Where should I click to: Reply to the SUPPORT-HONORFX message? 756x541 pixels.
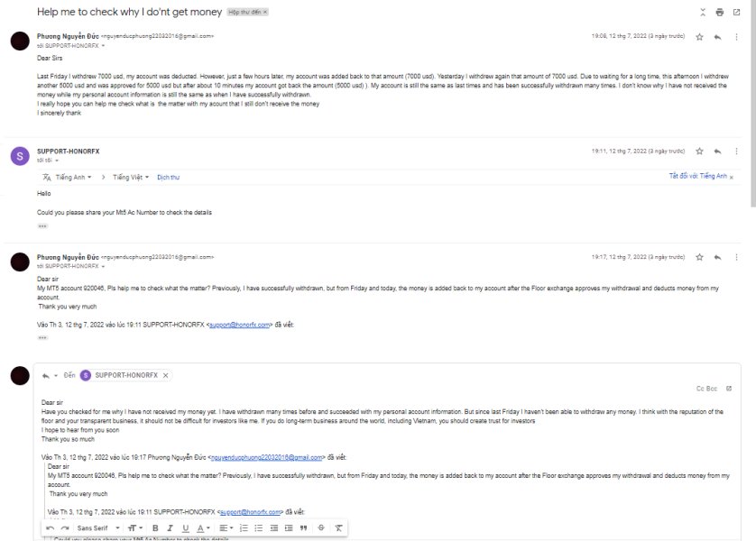(x=717, y=151)
